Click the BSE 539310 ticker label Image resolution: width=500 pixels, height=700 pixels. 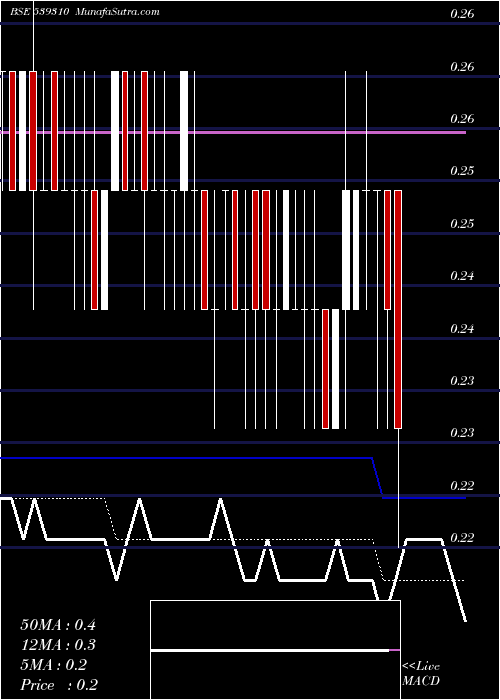tap(39, 12)
